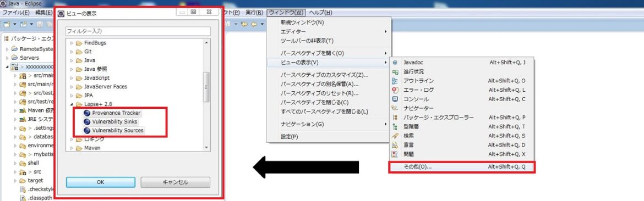Viewport: 644px width, 201px height.
Task: Open the エディター submenu
Action: tap(329, 31)
